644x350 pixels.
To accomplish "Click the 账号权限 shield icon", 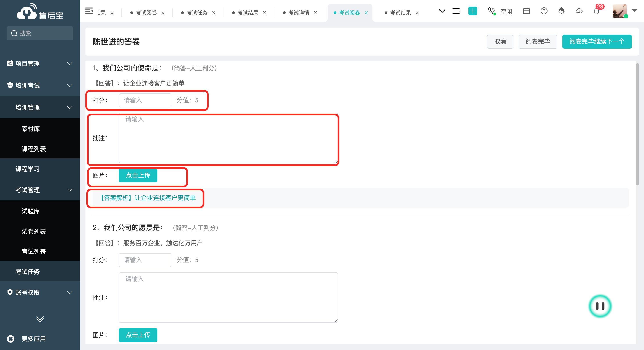I will click(x=10, y=292).
